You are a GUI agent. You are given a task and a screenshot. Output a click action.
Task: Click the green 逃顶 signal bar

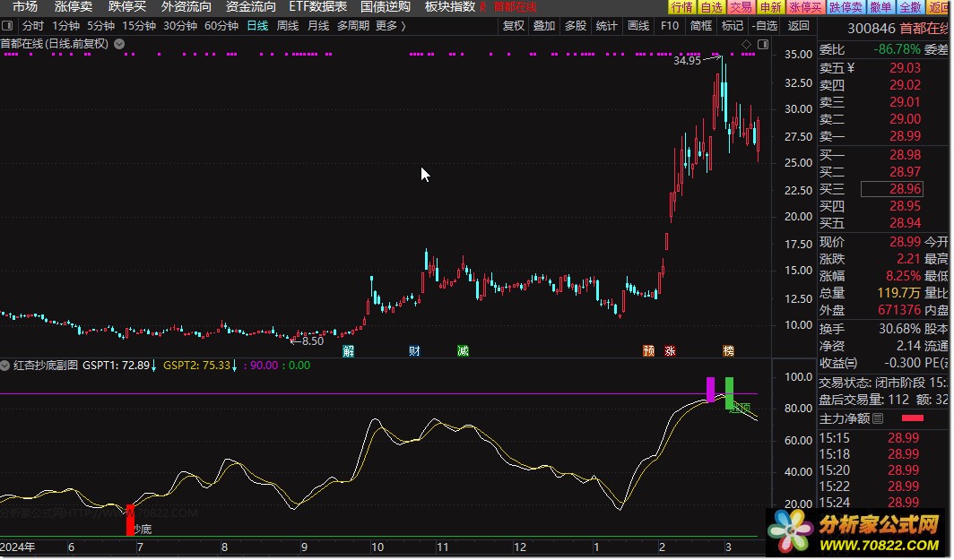(729, 392)
